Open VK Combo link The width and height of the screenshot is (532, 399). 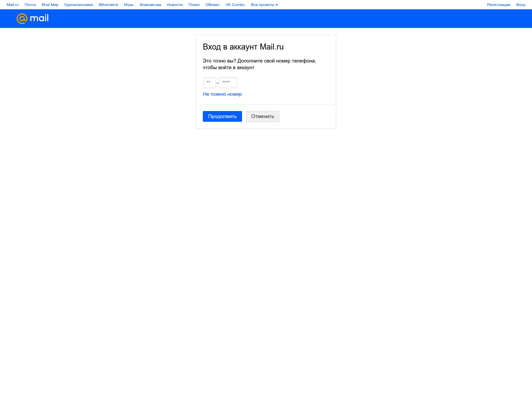235,5
